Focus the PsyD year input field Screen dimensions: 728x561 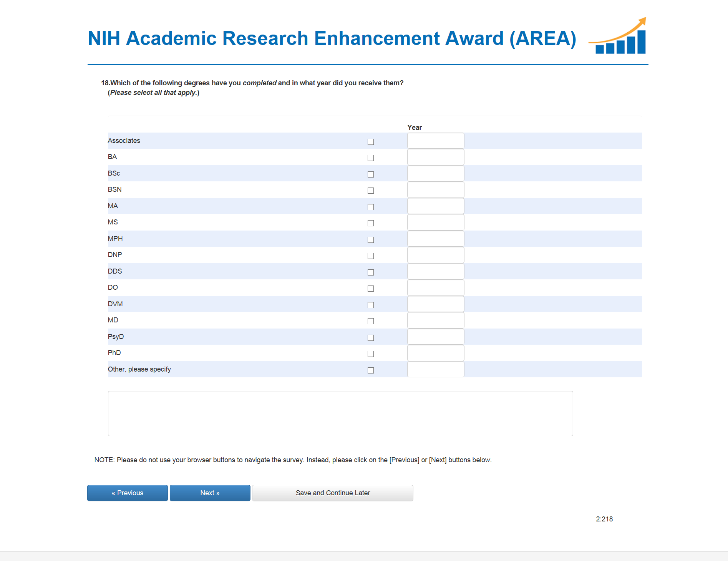click(x=436, y=337)
